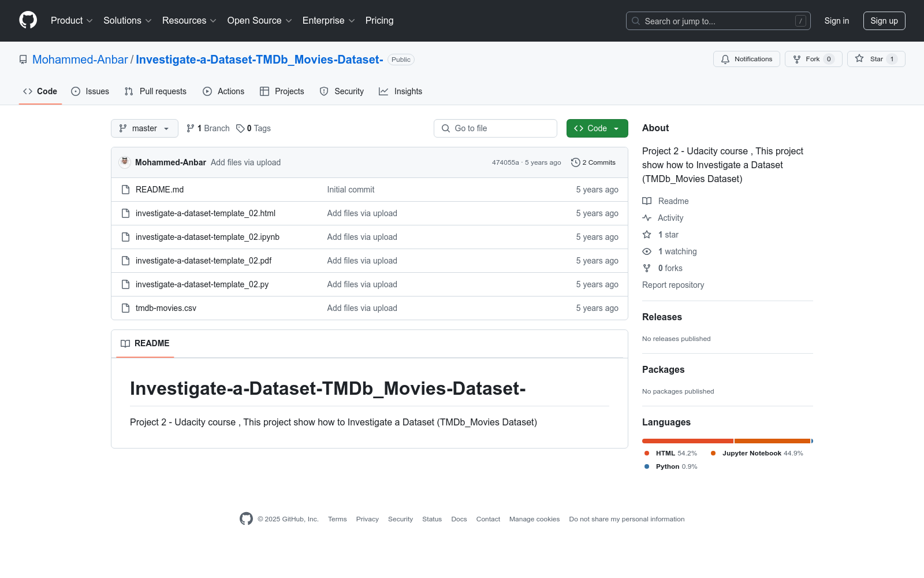Open the Packages heading link
Image resolution: width=924 pixels, height=578 pixels.
pyautogui.click(x=663, y=369)
